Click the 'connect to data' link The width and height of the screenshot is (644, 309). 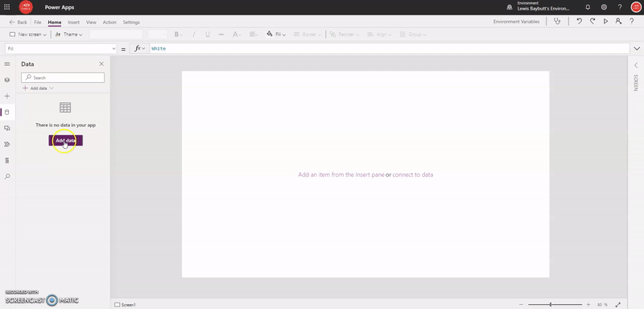click(413, 175)
